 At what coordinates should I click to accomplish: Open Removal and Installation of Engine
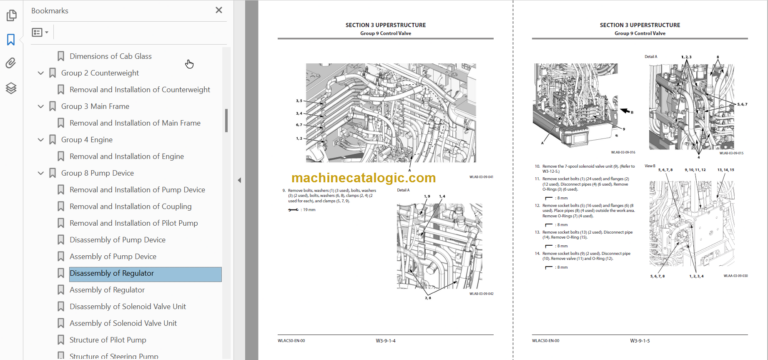(126, 156)
